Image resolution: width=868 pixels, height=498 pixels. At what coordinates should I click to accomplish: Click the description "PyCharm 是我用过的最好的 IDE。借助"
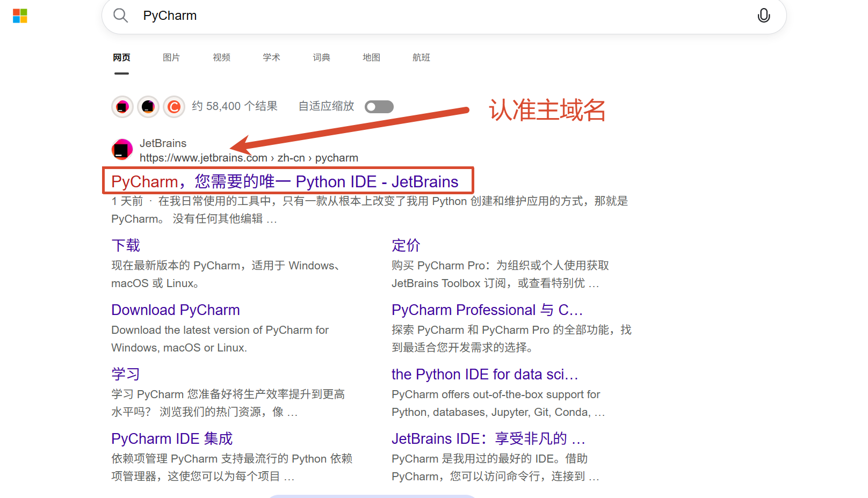point(495,467)
